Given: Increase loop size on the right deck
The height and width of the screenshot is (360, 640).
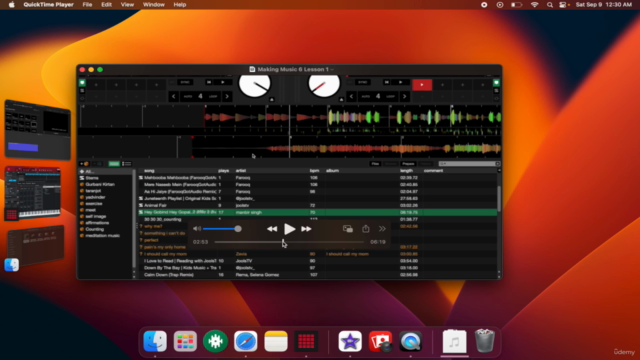Looking at the screenshot, I should coord(404,97).
